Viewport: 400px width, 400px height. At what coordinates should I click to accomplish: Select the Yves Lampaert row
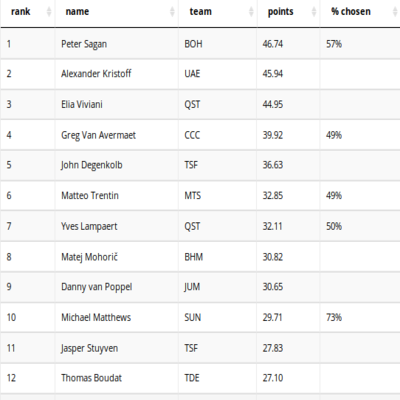click(200, 226)
